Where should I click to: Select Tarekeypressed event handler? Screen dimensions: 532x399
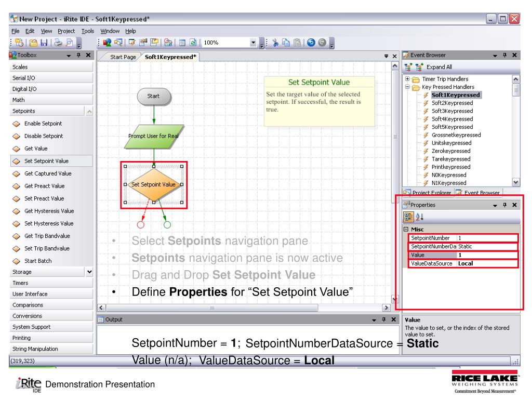[x=451, y=159]
